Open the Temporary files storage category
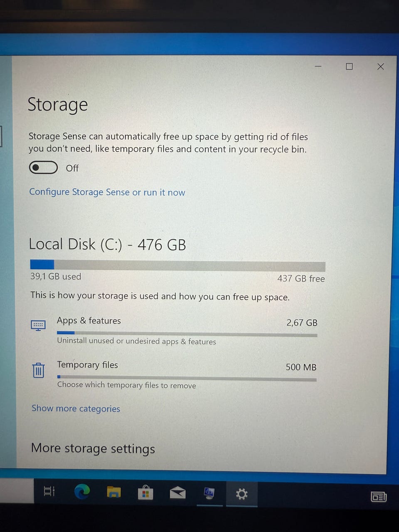399x532 pixels. (175, 375)
